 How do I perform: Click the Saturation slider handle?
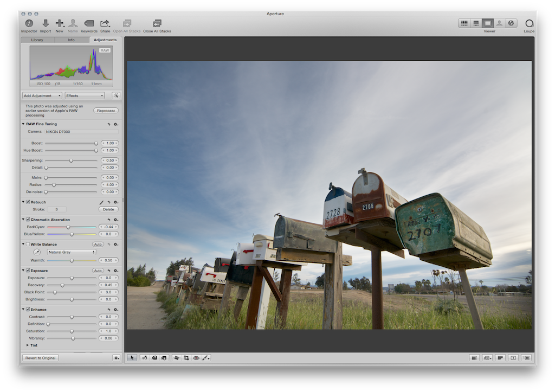pyautogui.click(x=72, y=331)
